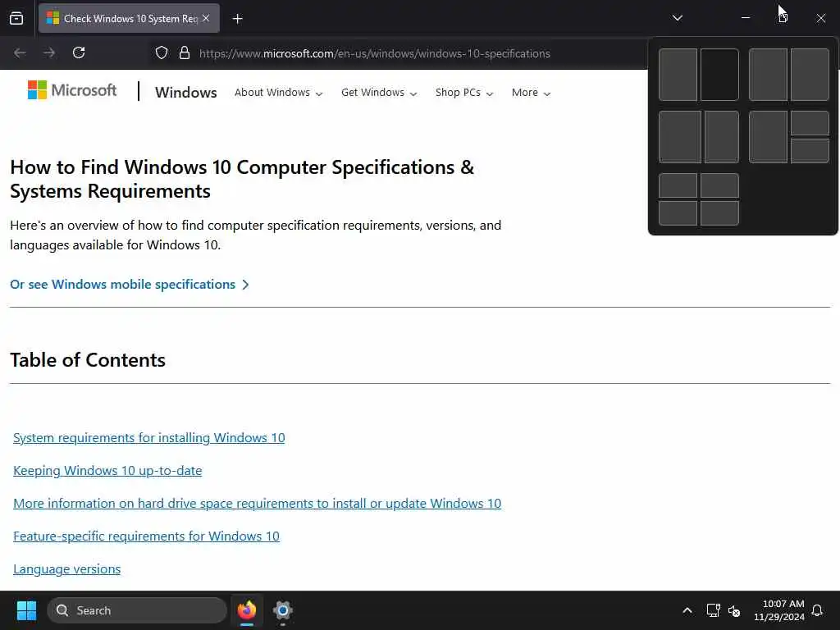Screen dimensions: 840x630
Task: Snap to right pane of second two-column layout
Action: pos(810,75)
